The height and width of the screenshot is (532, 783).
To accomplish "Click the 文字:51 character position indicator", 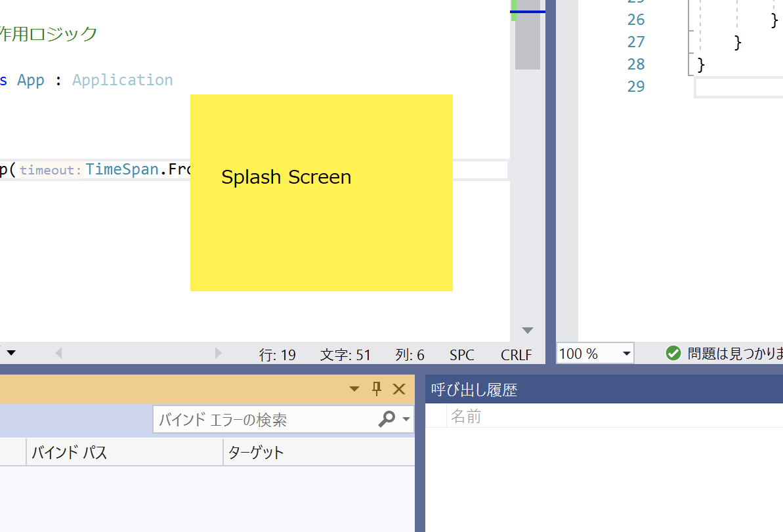I will click(346, 354).
